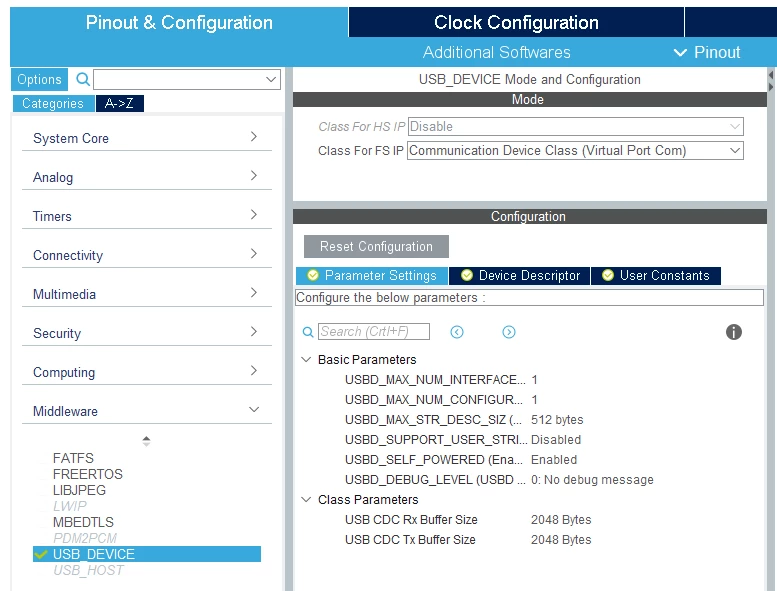Viewport: 777px width, 591px height.
Task: Click the 512 bytes value
Action: pyautogui.click(x=557, y=420)
